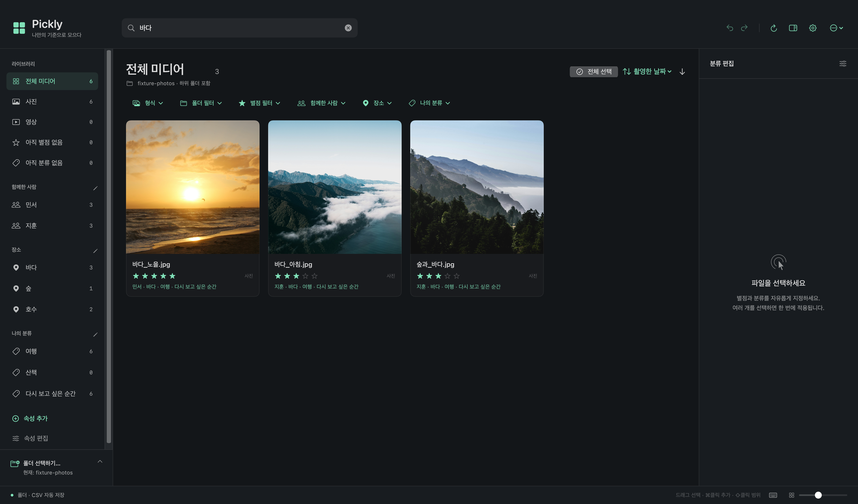Open the 형식 filter dropdown
This screenshot has height=504, width=858.
click(x=148, y=103)
